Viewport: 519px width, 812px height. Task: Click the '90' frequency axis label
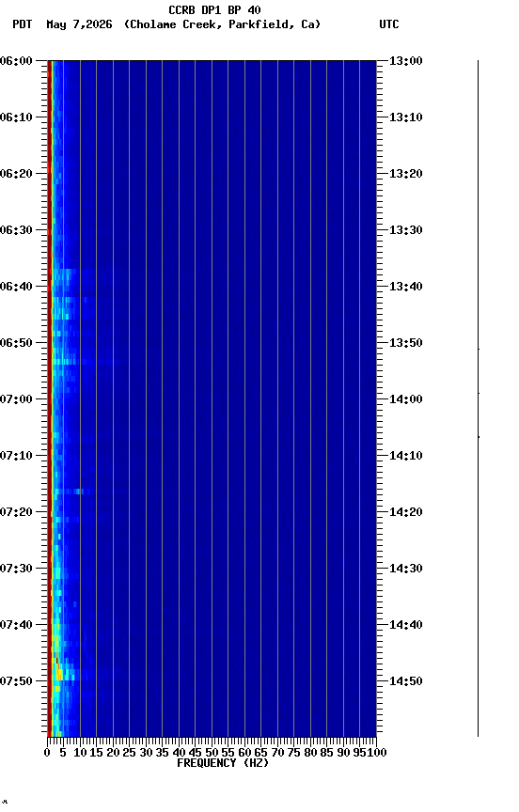(343, 753)
